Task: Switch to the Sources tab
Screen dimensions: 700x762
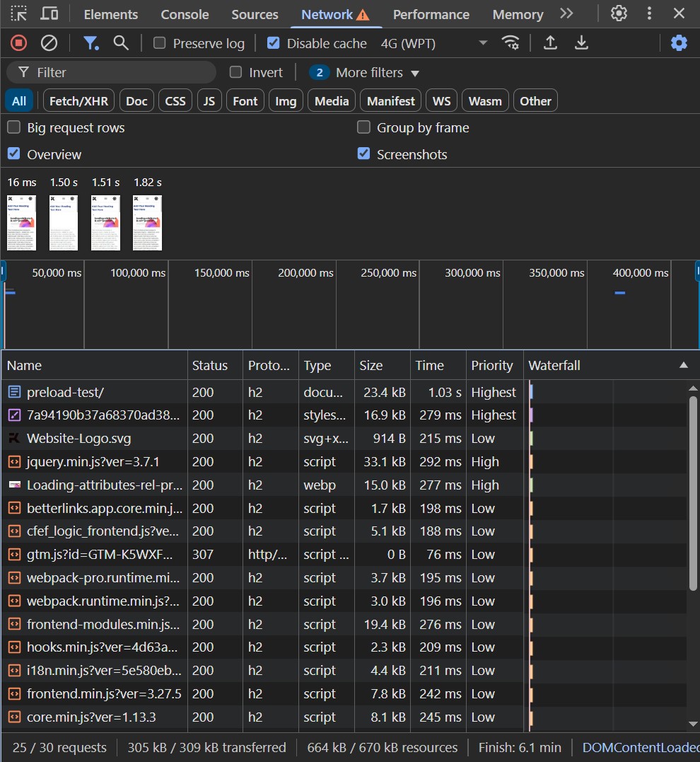Action: [x=255, y=15]
